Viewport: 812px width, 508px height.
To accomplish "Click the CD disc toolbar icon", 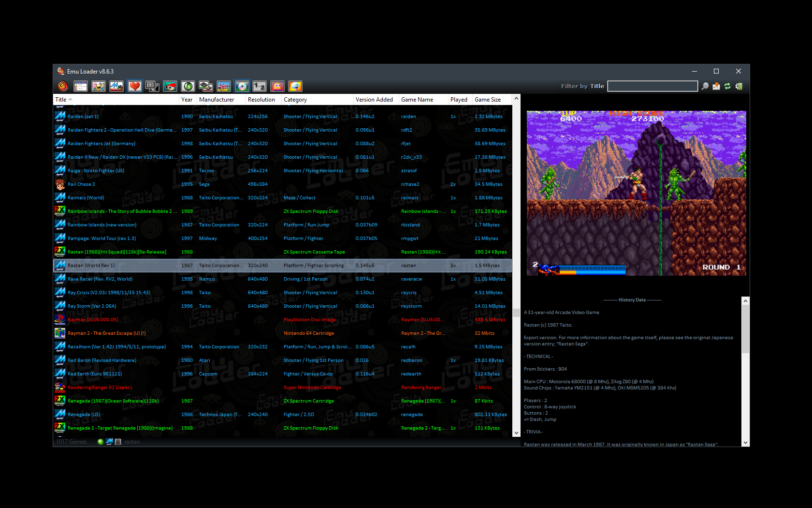I will [x=242, y=86].
